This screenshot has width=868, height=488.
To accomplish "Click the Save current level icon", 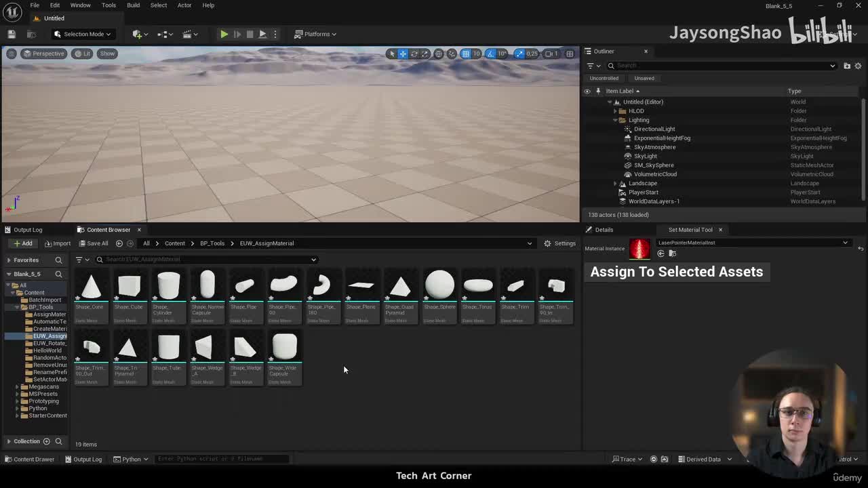I will pyautogui.click(x=12, y=34).
